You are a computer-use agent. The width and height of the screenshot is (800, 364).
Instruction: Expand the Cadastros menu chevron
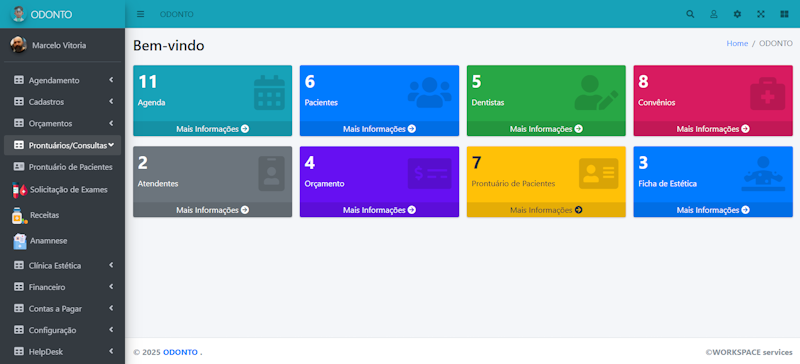pos(111,101)
